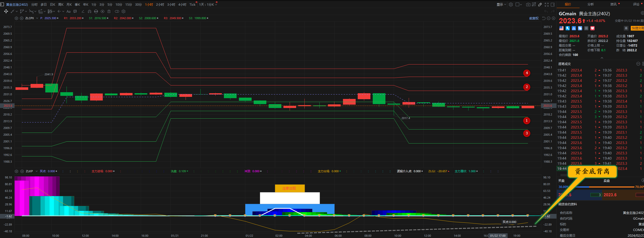Toggle the sync link drawings icon
The height and width of the screenshot is (238, 644).
[x=96, y=11]
